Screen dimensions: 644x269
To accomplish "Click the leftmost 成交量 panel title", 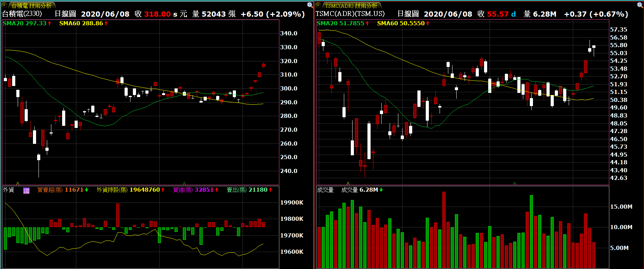I will (x=325, y=190).
